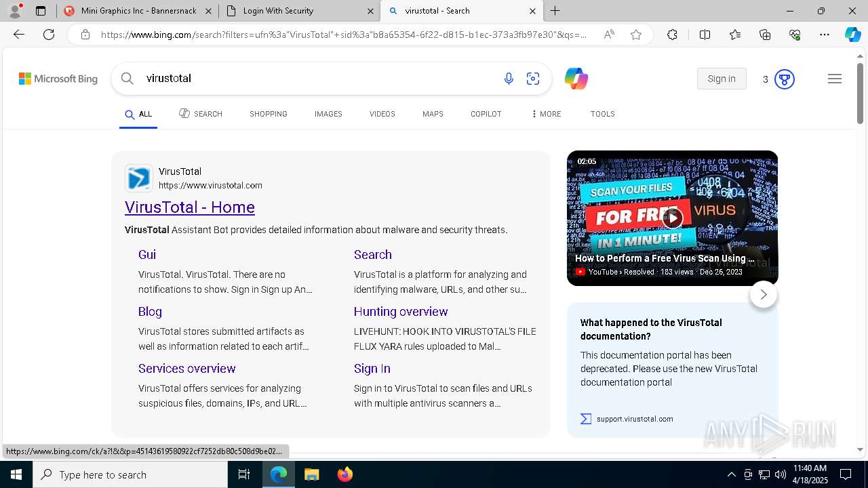Viewport: 868px width, 488px height.
Task: Select the IMAGES tab
Action: (x=328, y=114)
